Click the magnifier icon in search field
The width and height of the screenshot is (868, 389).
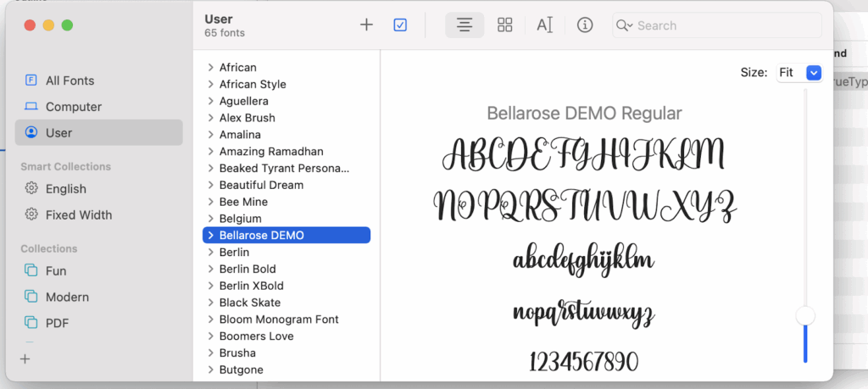click(x=625, y=25)
